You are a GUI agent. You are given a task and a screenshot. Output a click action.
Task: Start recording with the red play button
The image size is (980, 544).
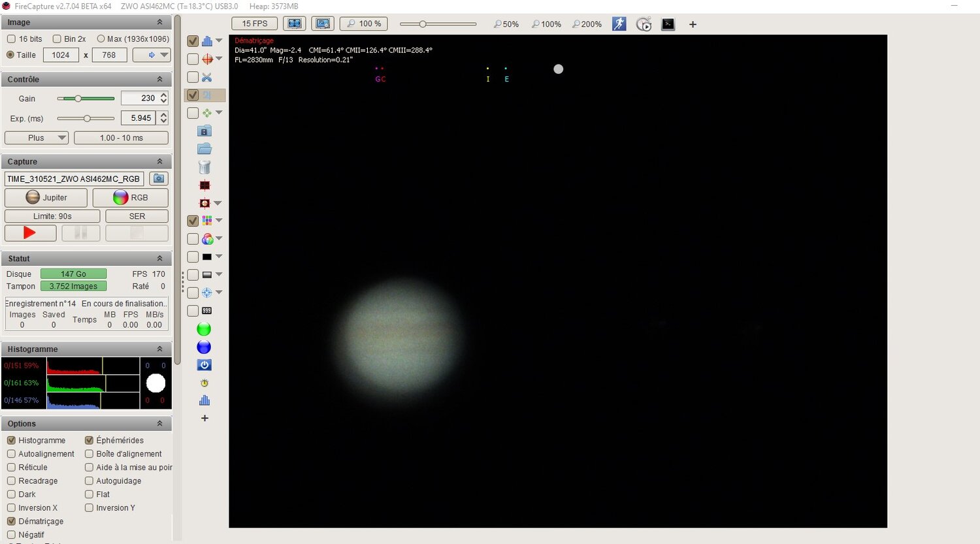30,232
